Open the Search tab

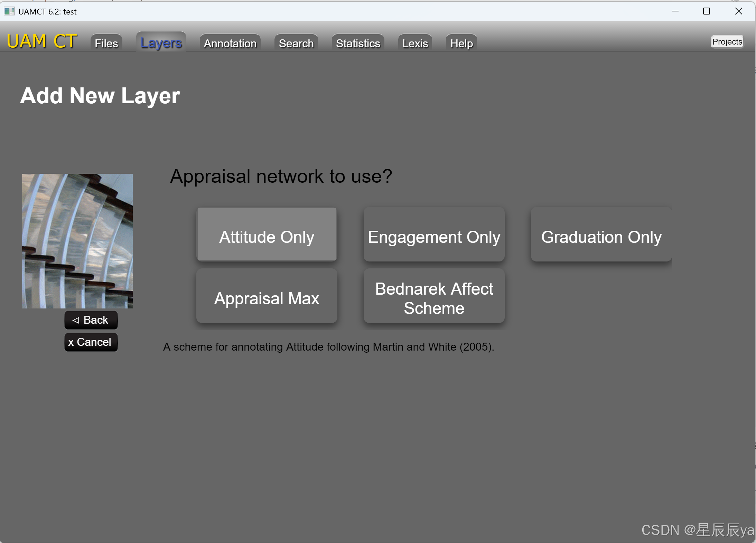tap(296, 44)
